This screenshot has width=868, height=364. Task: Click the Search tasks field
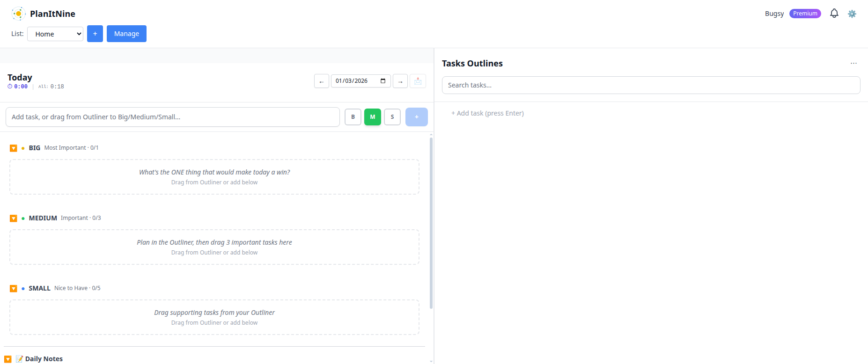click(x=651, y=85)
